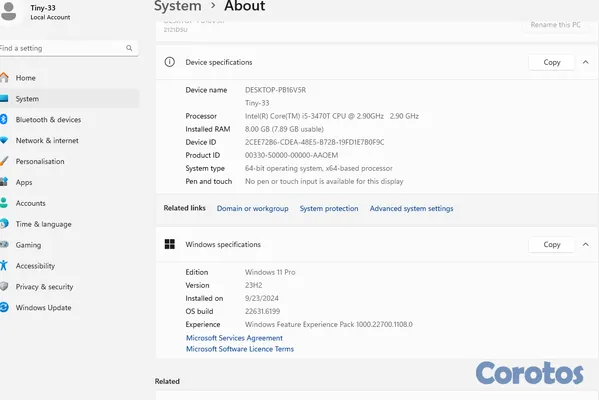Screen dimensions: 599x400
Task: Click OS build 22631.6199 value
Action: click(x=262, y=311)
